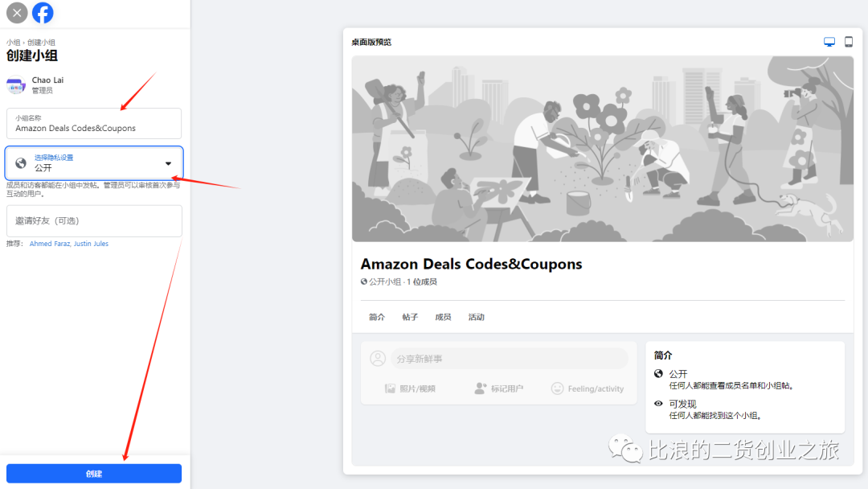Click the Feeling/activity smiley icon
Viewport: 868px width, 489px height.
tap(557, 388)
